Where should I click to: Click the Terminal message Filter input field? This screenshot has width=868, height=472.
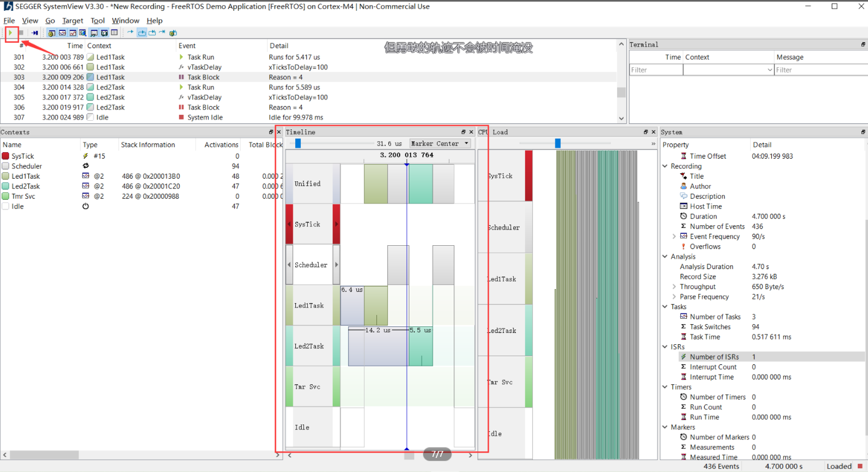click(820, 70)
